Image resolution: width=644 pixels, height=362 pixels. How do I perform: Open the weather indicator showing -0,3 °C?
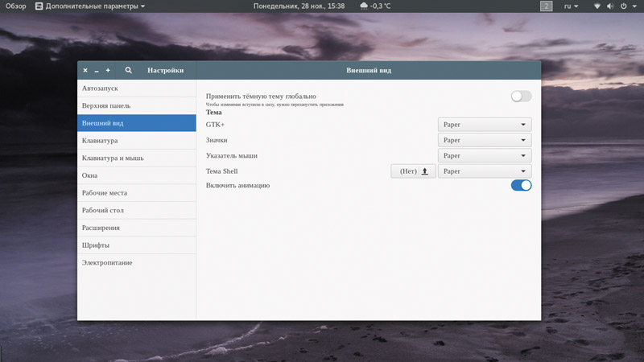tap(375, 6)
